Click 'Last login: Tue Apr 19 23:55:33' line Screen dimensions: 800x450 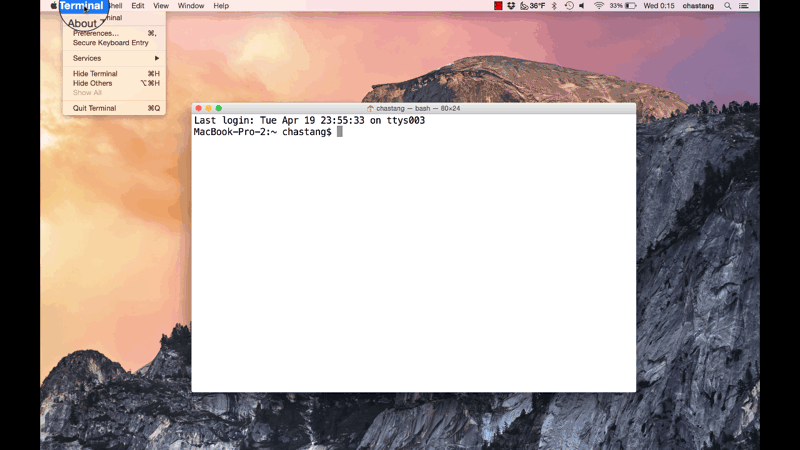point(309,120)
